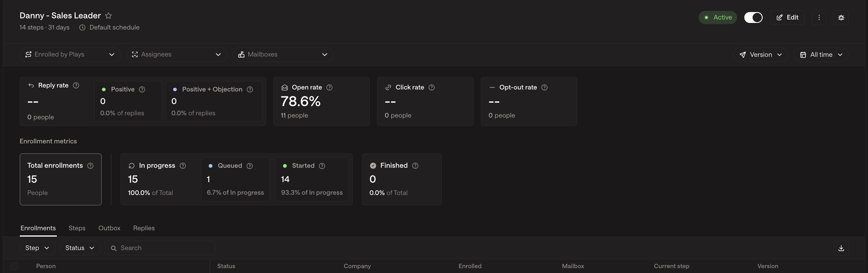The width and height of the screenshot is (868, 273).
Task: Switch to the Steps tab
Action: click(77, 228)
